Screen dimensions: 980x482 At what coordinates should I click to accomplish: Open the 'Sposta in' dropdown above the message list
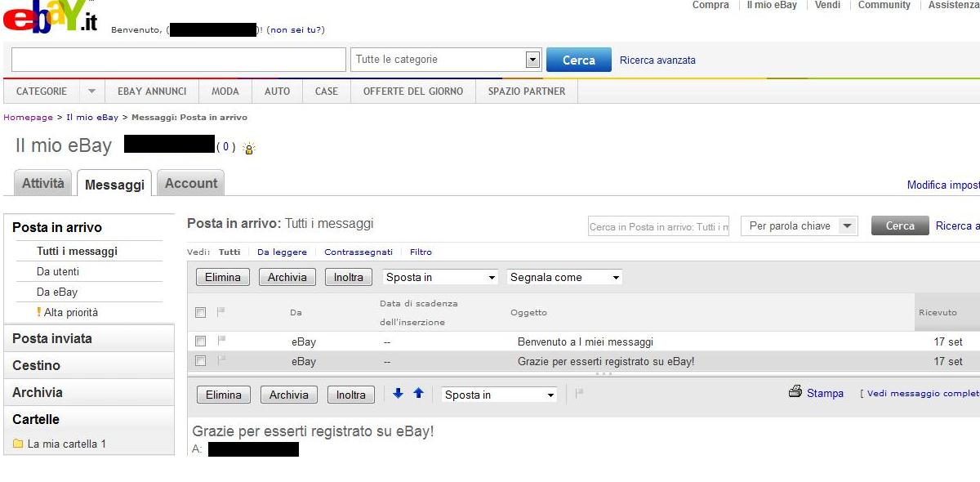click(x=440, y=277)
